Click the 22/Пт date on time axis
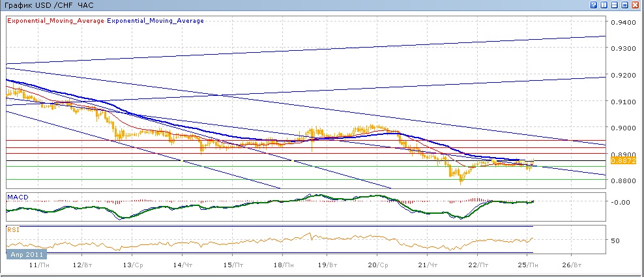 [479, 265]
